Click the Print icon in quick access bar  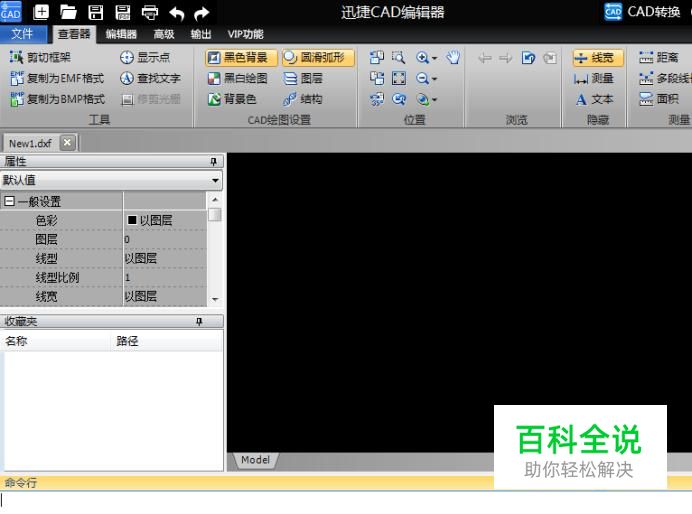150,12
